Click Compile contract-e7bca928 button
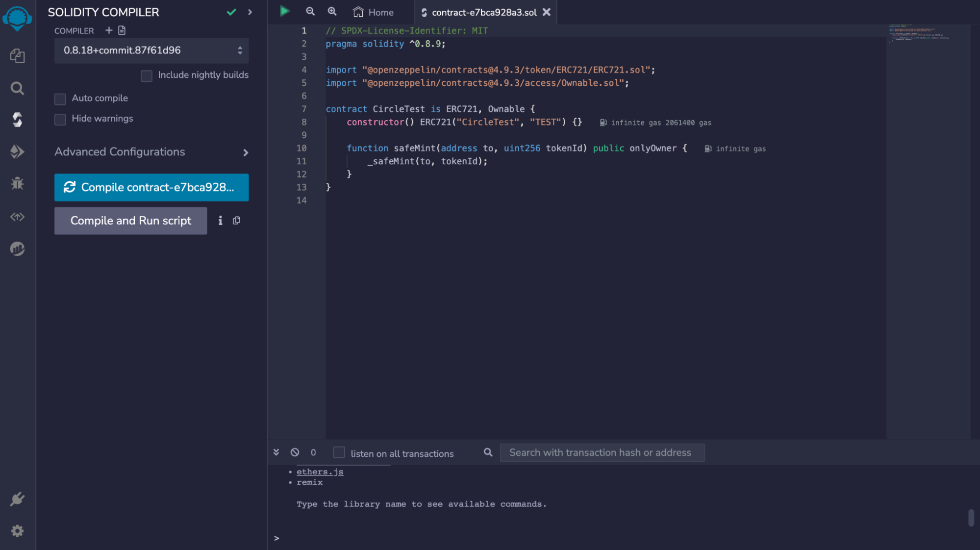The height and width of the screenshot is (550, 980). click(x=151, y=187)
